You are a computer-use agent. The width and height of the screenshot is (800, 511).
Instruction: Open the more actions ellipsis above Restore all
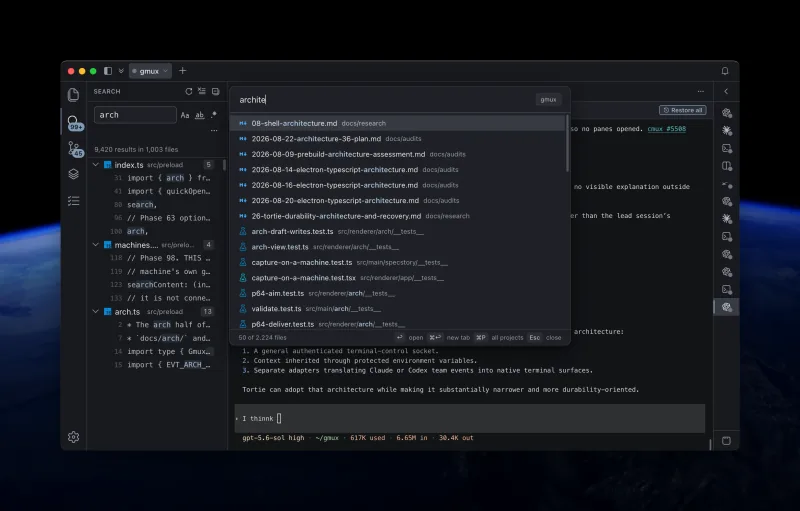(701, 91)
